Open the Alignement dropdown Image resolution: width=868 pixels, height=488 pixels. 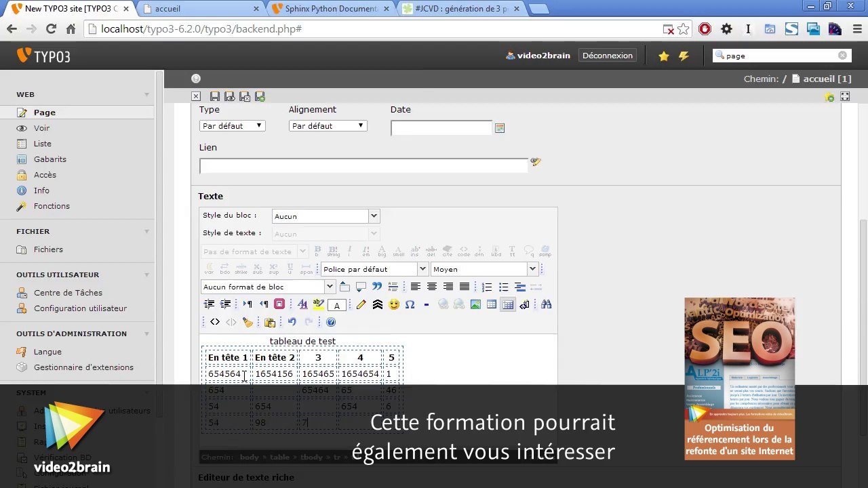click(328, 125)
